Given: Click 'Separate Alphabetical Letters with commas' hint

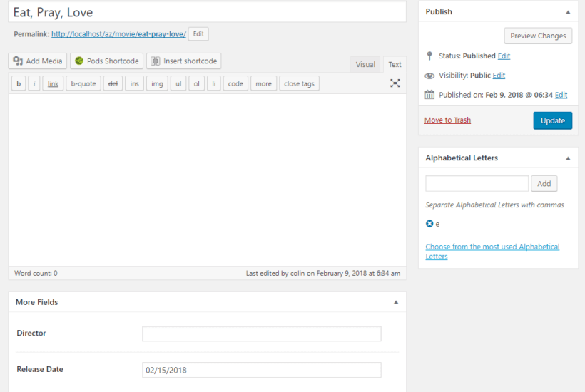Looking at the screenshot, I should pos(494,205).
